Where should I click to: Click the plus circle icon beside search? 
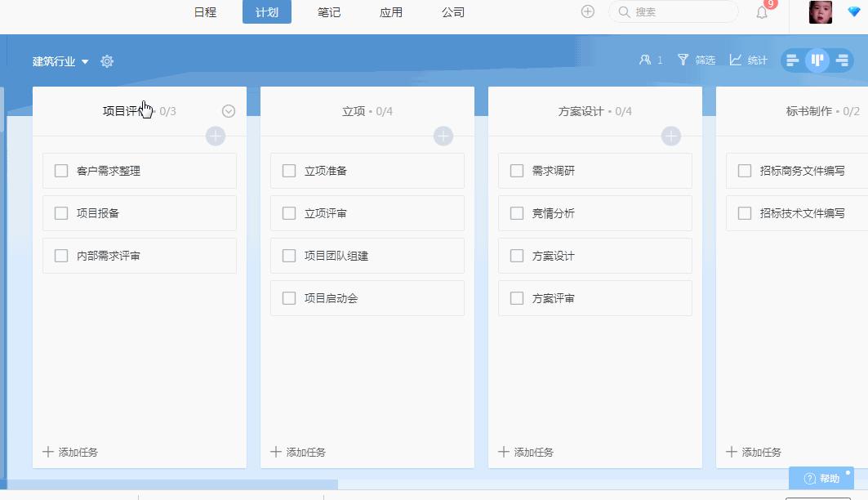pos(587,11)
